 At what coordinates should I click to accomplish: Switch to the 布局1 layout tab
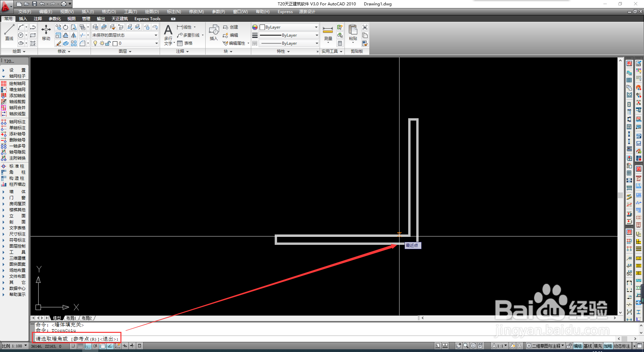coord(71,318)
